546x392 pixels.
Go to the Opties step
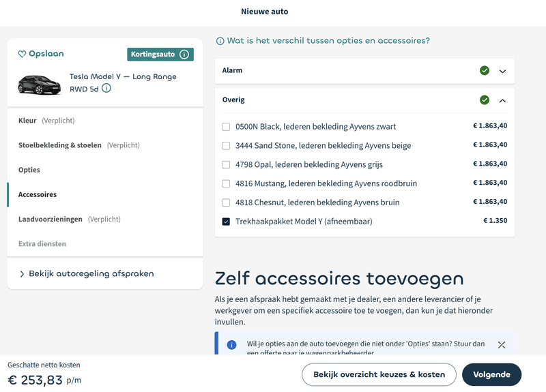click(x=29, y=170)
